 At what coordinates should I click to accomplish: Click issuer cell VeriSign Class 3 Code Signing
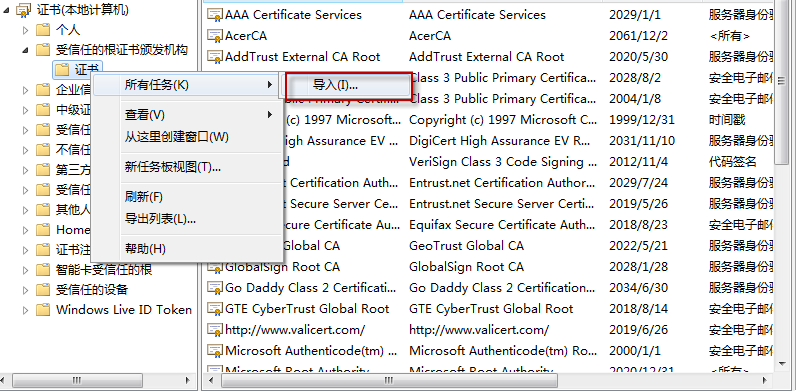click(x=503, y=162)
